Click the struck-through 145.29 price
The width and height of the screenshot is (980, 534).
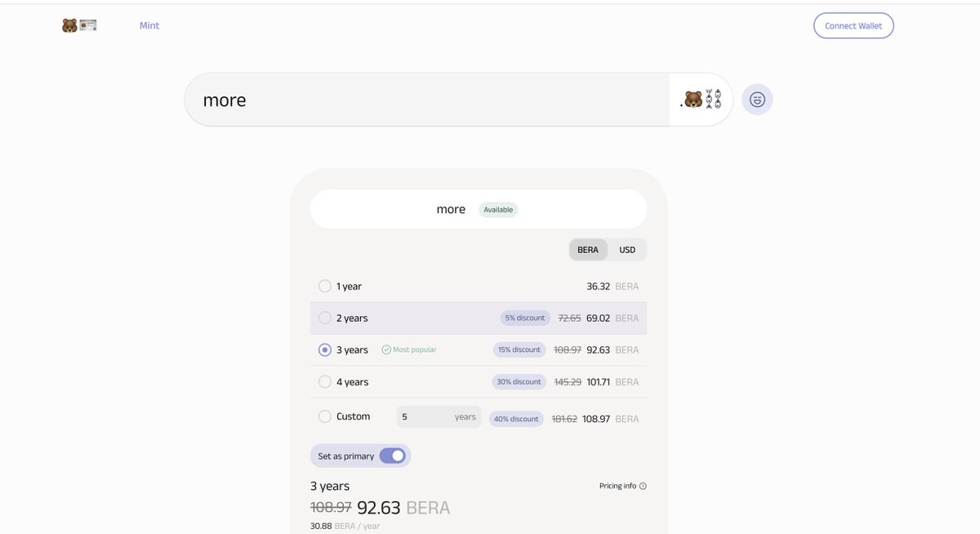pos(568,381)
